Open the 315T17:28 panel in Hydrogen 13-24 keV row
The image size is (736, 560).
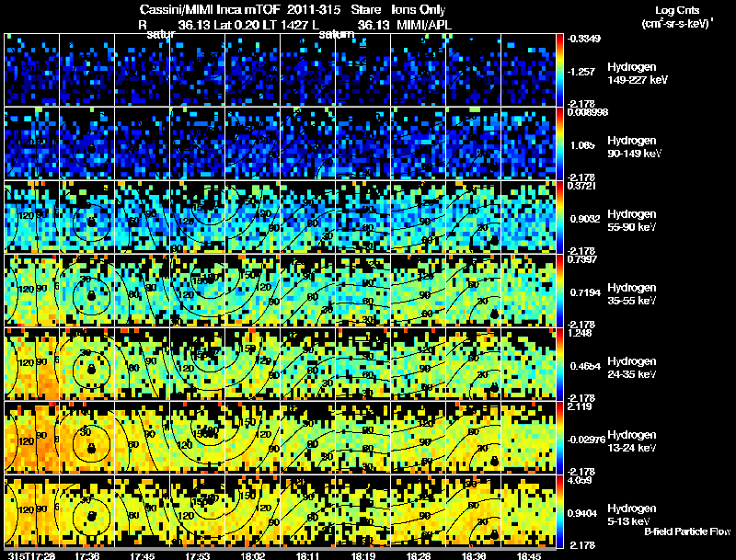point(32,438)
